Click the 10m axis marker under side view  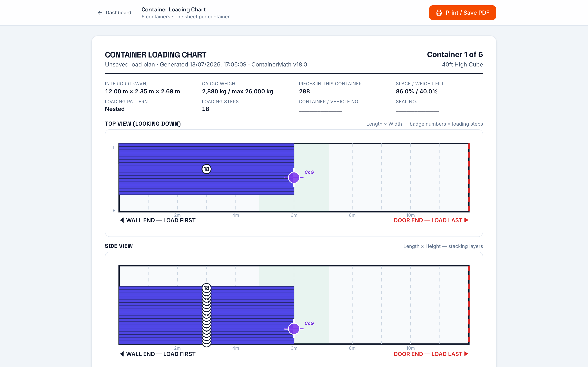coord(410,348)
